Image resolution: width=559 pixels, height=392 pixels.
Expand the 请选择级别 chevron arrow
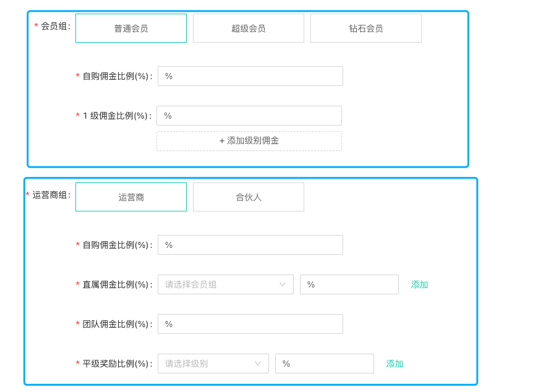[x=258, y=364]
